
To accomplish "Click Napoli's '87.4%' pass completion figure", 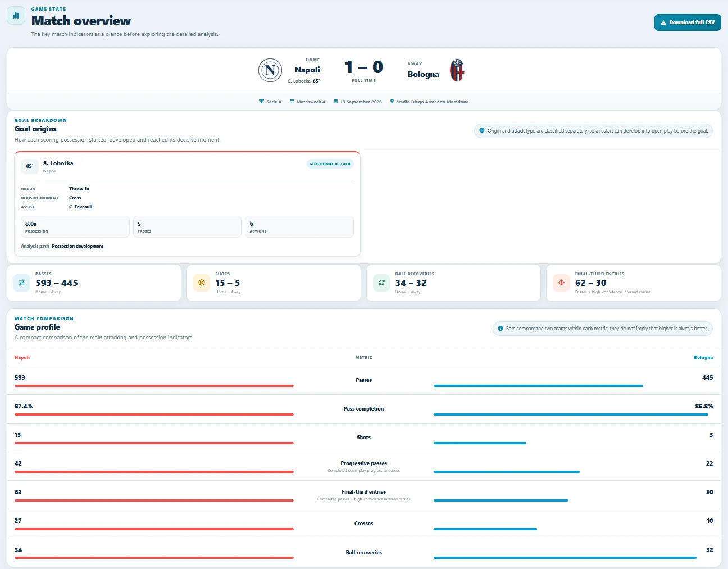I will click(24, 406).
